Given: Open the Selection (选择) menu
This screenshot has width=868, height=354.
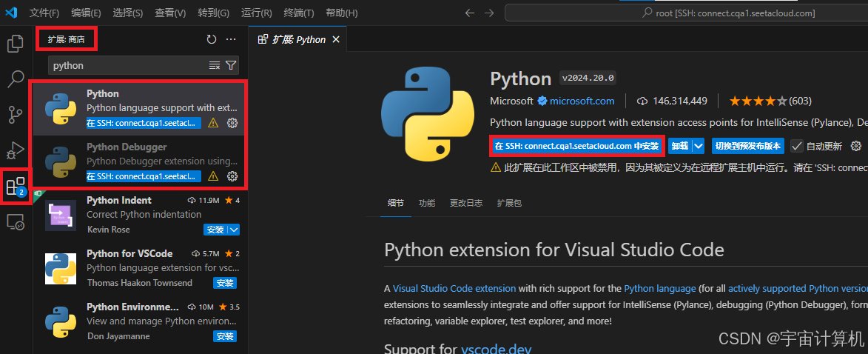Looking at the screenshot, I should (128, 13).
